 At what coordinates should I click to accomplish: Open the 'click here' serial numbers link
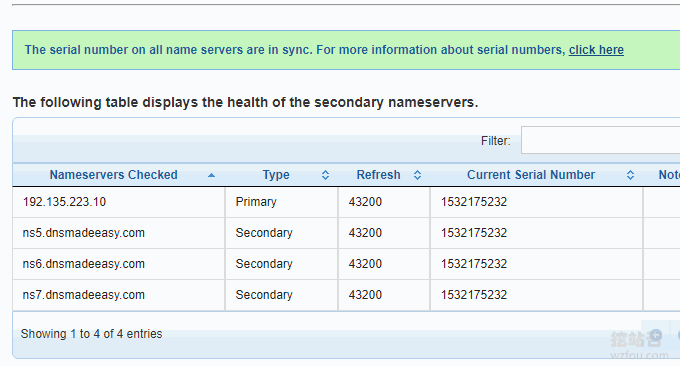596,50
